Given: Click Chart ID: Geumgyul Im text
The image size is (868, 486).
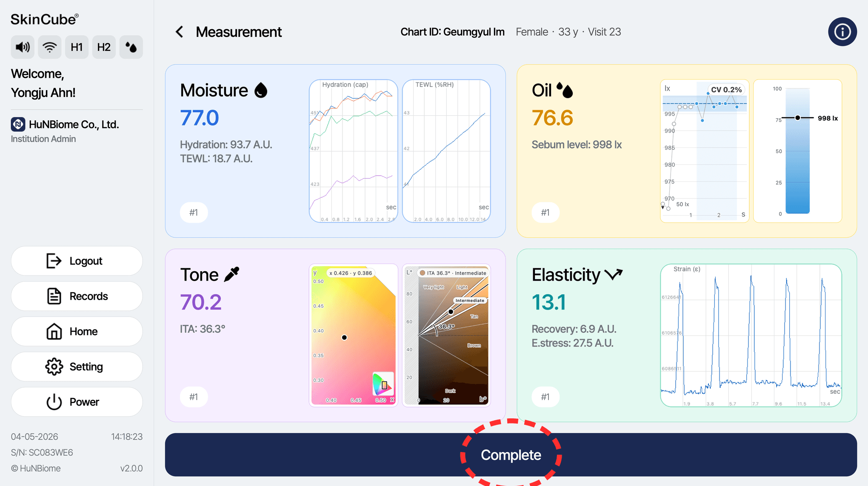Looking at the screenshot, I should [452, 32].
